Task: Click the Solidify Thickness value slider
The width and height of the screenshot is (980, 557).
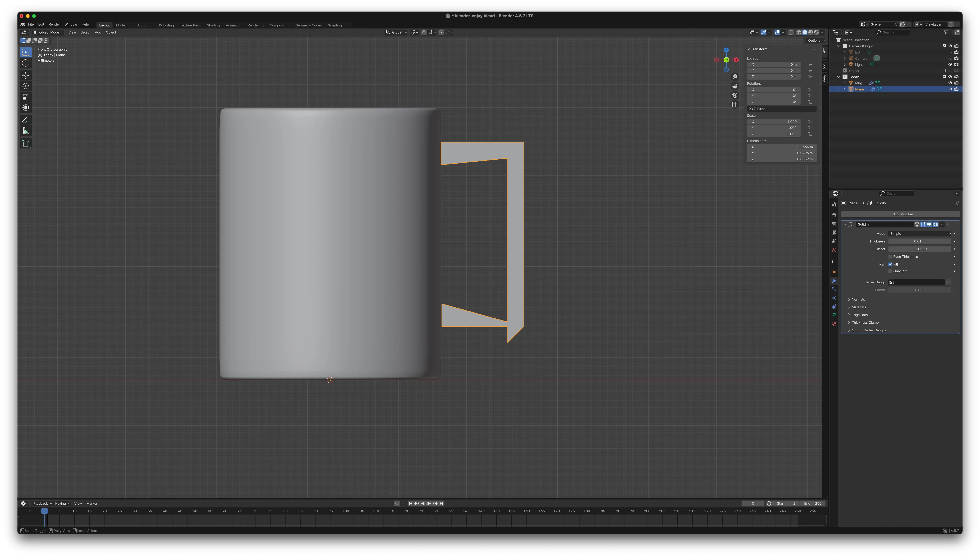Action: tap(919, 241)
